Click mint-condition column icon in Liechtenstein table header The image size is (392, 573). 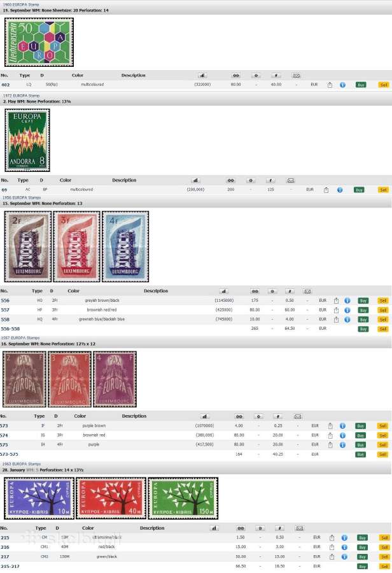pos(235,76)
